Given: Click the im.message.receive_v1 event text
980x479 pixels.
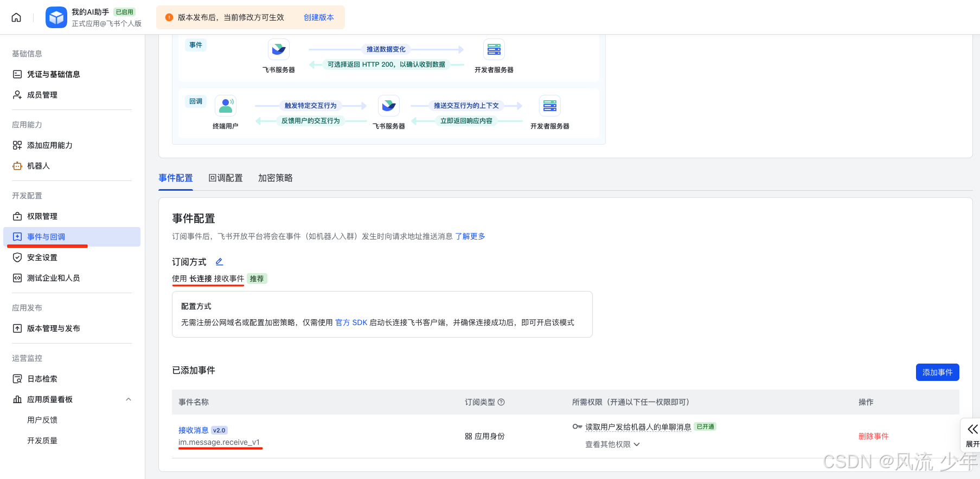Looking at the screenshot, I should click(x=219, y=442).
